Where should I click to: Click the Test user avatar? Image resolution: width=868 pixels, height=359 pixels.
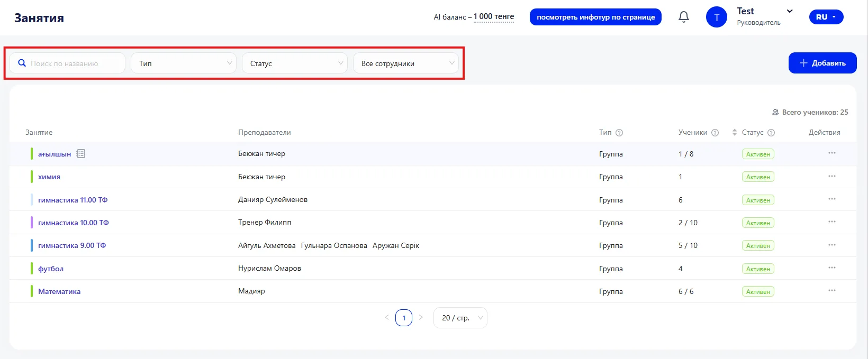coord(717,17)
